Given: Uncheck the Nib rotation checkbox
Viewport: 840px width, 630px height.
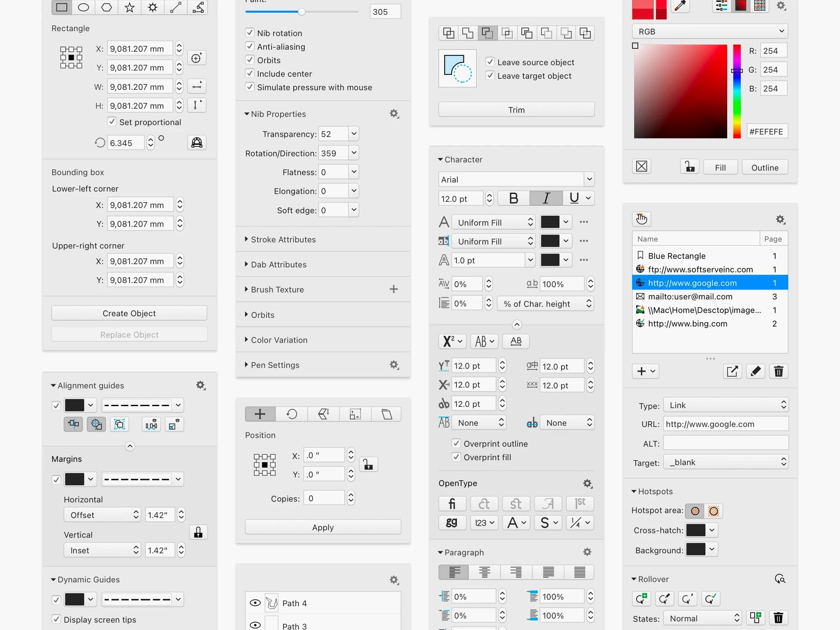Looking at the screenshot, I should [x=250, y=33].
